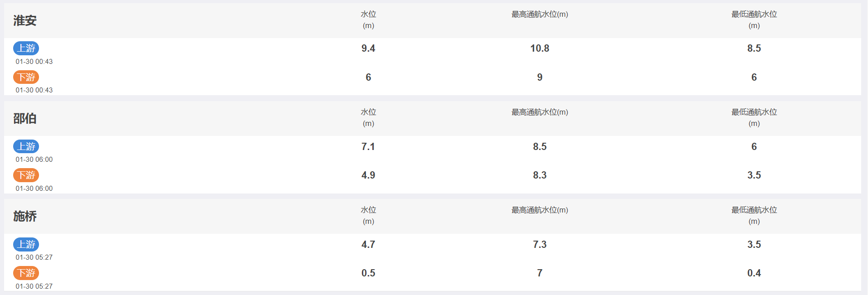Viewport: 868px width, 295px height.
Task: Select the 上游 badge under 淮安
Action: coord(26,48)
